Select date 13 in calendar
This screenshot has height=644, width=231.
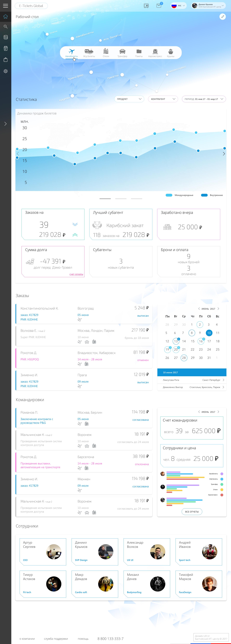[x=176, y=341]
